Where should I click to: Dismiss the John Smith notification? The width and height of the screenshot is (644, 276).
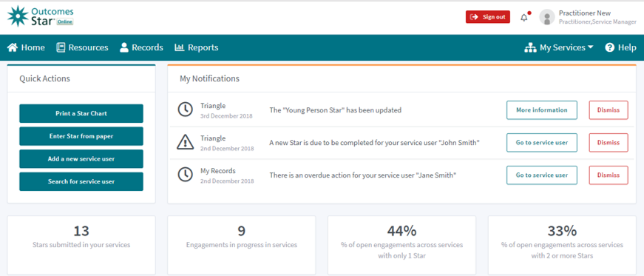[x=609, y=142]
